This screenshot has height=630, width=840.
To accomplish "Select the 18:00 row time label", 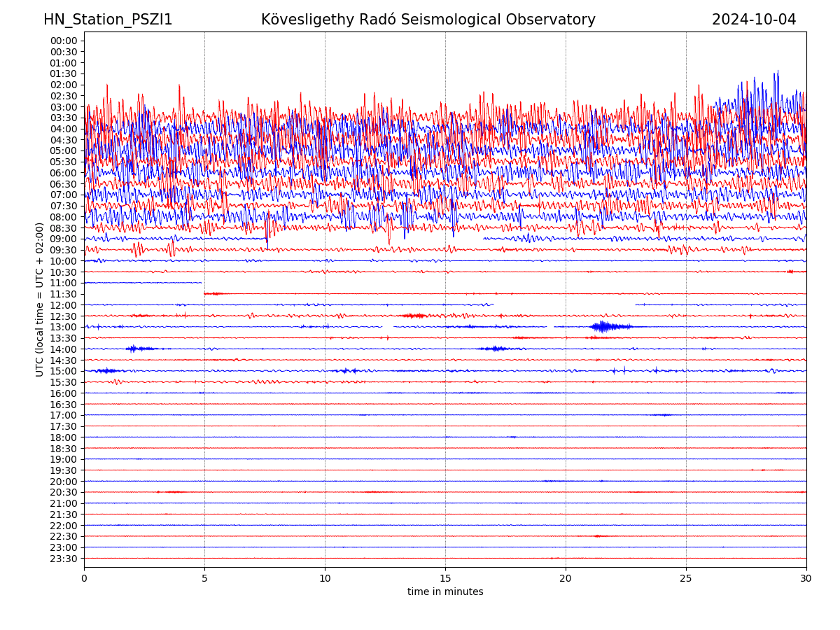I will 63,437.
